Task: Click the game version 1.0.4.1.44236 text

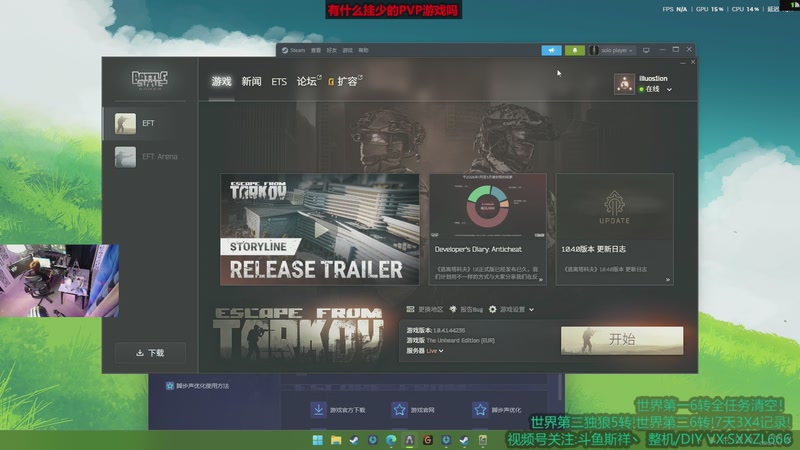Action: click(x=449, y=331)
